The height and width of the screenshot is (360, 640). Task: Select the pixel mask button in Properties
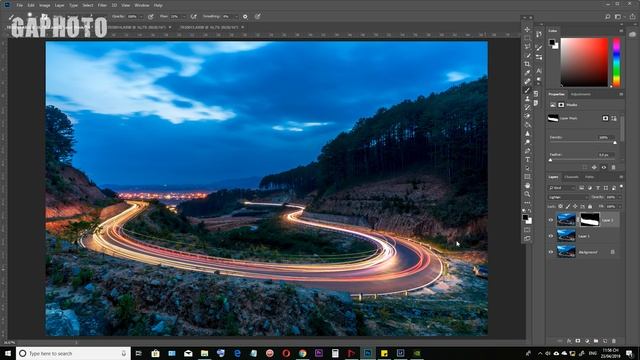(605, 118)
